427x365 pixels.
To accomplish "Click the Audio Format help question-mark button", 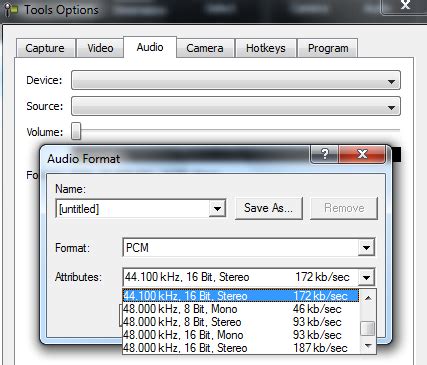I will [324, 154].
